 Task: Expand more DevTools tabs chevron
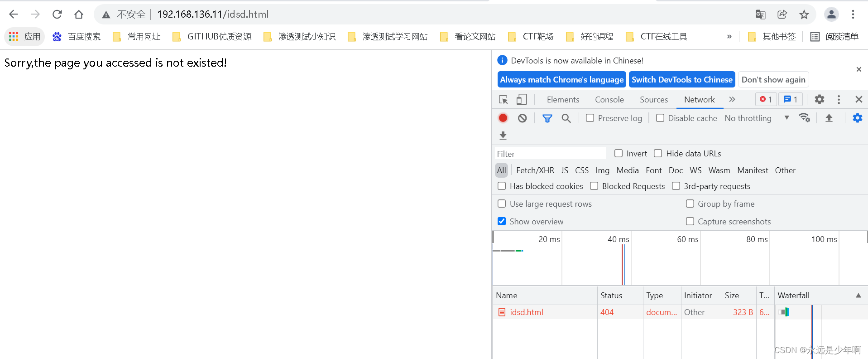pos(732,99)
